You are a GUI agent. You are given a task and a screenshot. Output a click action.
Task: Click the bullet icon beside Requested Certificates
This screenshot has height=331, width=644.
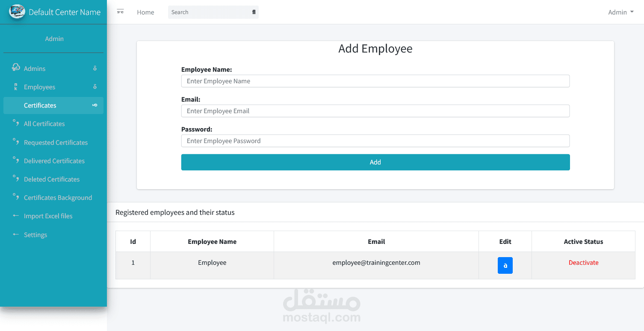click(x=16, y=142)
